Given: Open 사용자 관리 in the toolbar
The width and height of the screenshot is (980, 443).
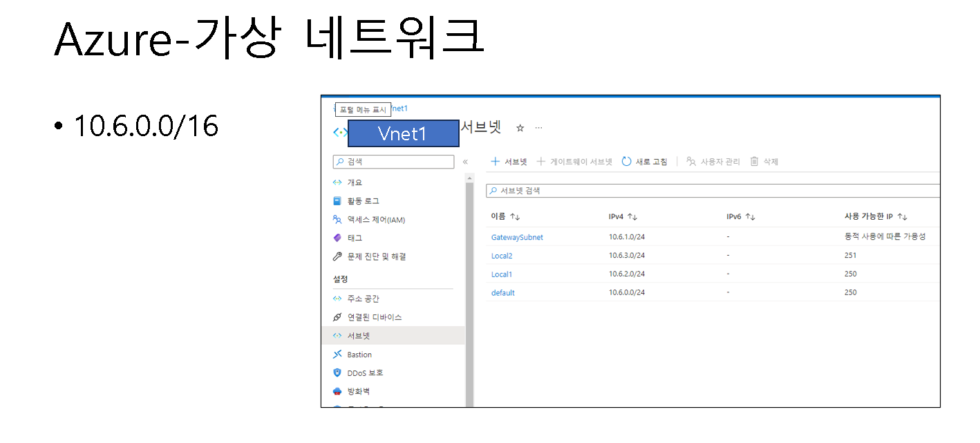Looking at the screenshot, I should (x=713, y=162).
